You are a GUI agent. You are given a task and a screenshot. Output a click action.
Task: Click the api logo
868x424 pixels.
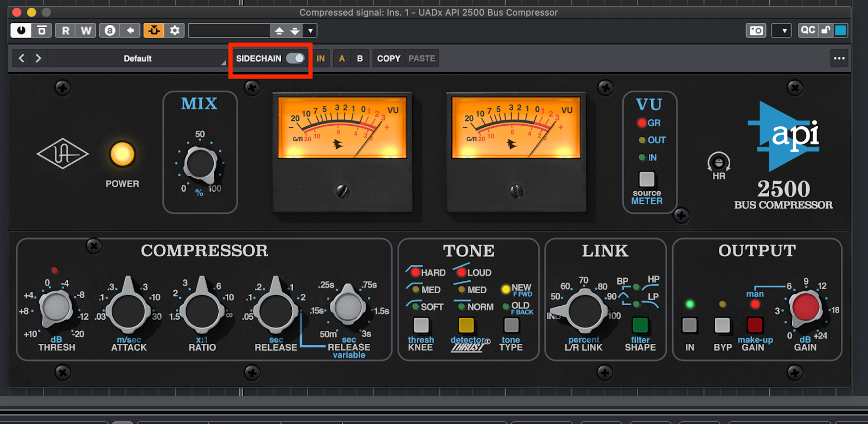point(783,136)
